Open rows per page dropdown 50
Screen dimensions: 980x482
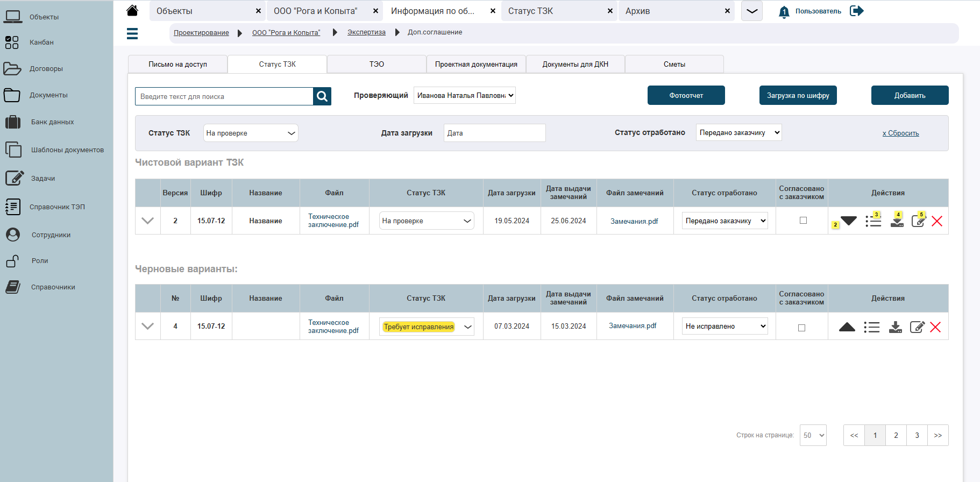click(x=813, y=435)
